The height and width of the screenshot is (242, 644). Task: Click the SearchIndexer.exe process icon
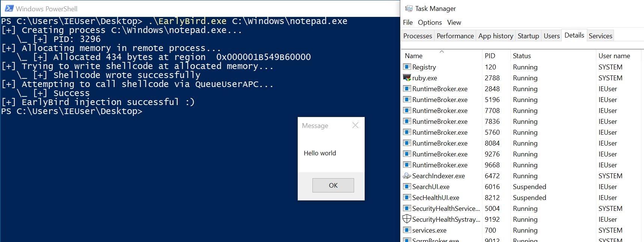[x=407, y=176]
